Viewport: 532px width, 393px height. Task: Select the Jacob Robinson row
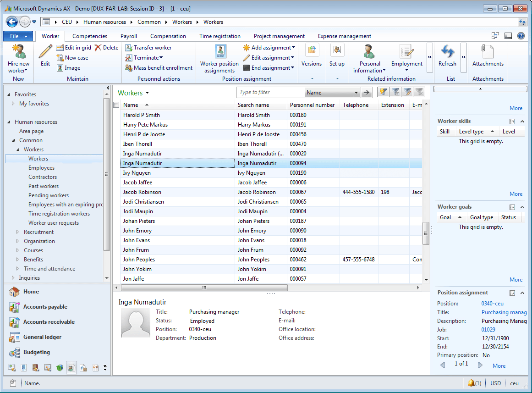click(271, 192)
